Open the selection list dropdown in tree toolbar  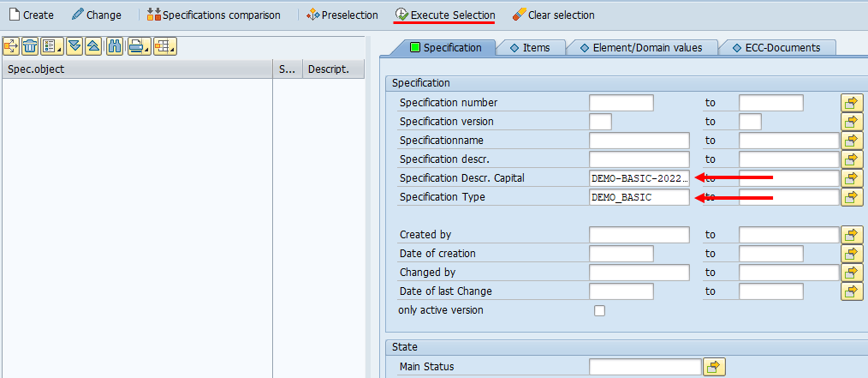point(52,46)
